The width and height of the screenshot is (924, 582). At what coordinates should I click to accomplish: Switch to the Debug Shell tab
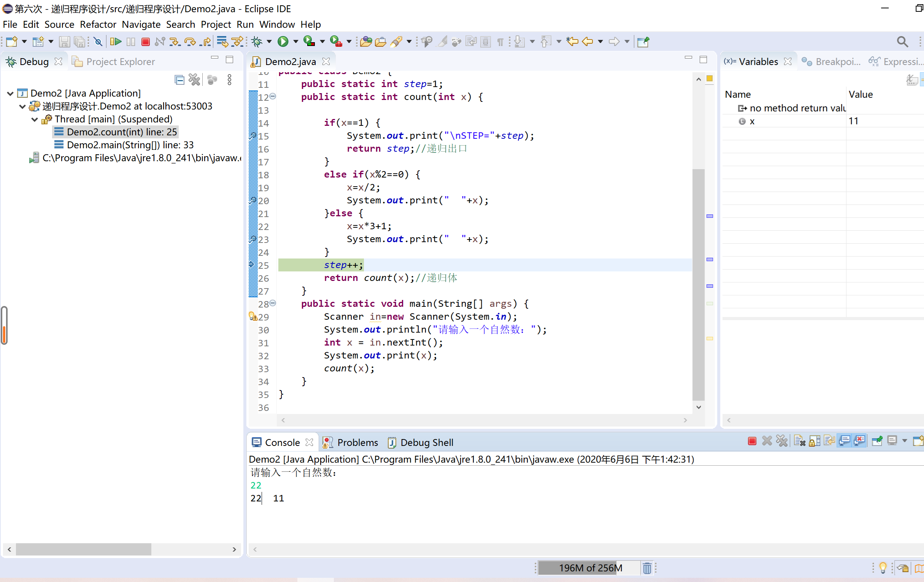tap(421, 442)
